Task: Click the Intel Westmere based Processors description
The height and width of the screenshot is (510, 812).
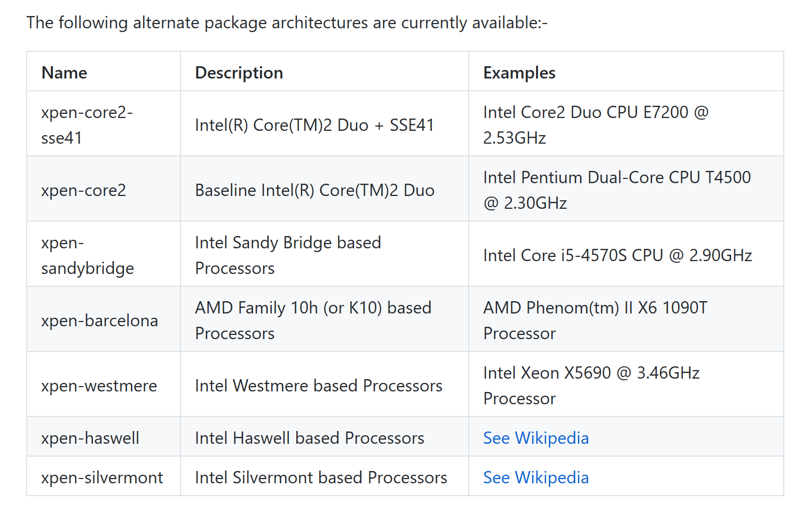Action: (318, 386)
